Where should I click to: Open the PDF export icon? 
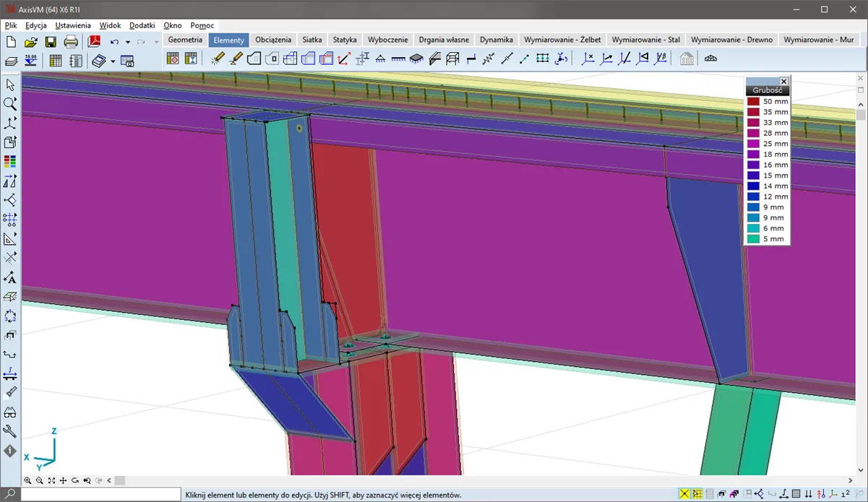point(94,42)
